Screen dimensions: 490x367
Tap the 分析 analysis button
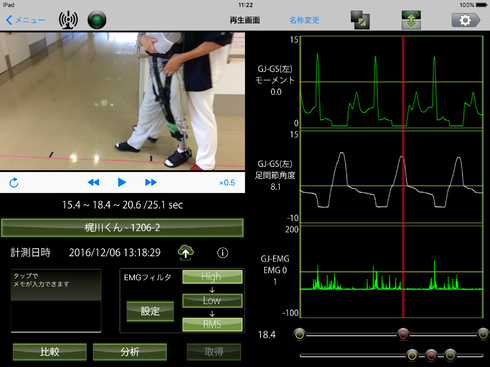coord(130,352)
